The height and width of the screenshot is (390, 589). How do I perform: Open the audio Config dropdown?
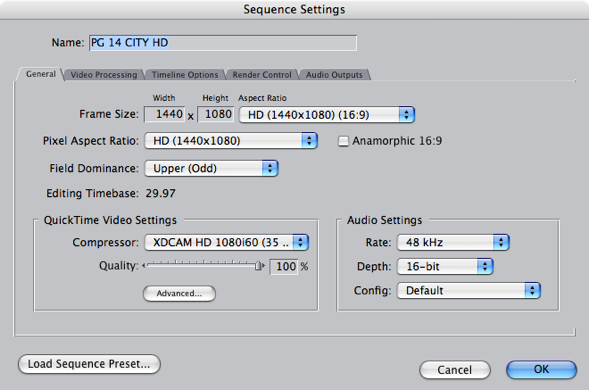click(469, 290)
